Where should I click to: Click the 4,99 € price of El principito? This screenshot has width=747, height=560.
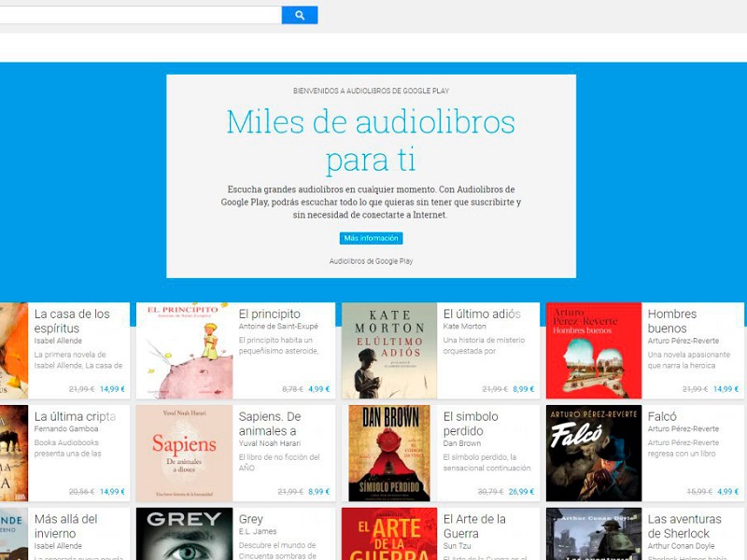[318, 389]
